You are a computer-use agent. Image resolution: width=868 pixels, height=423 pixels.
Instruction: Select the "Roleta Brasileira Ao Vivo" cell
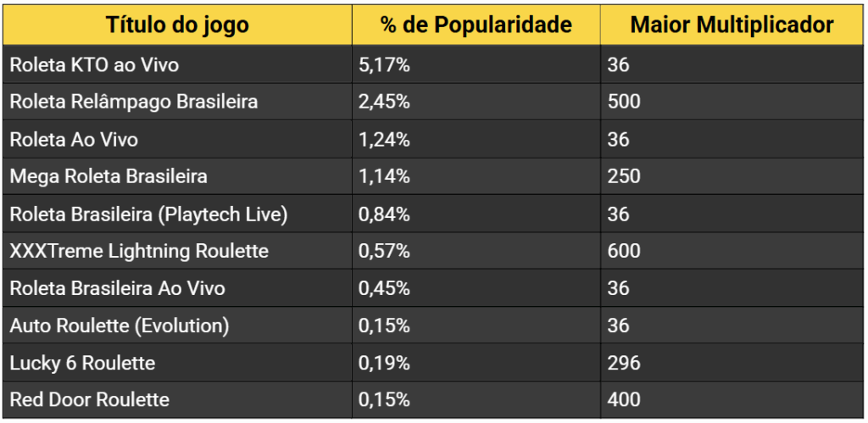[118, 288]
